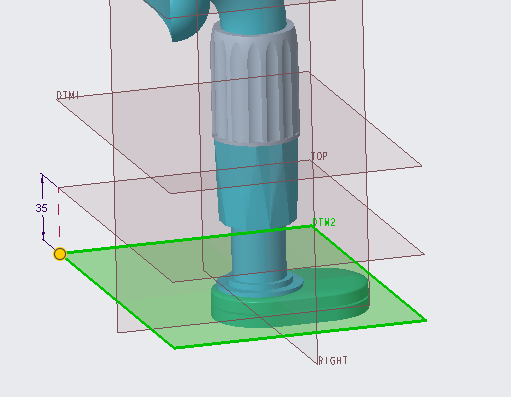Click the DTM2 datum plane label

(324, 222)
